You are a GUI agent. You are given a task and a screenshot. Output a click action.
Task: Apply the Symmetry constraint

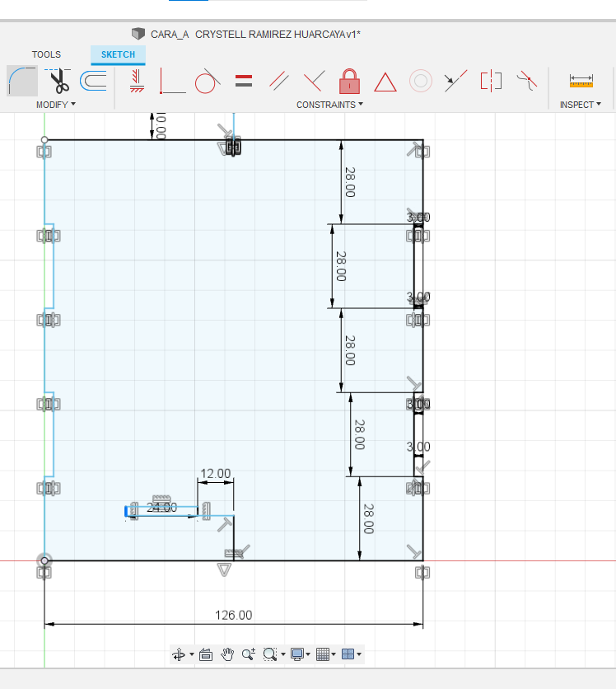491,81
